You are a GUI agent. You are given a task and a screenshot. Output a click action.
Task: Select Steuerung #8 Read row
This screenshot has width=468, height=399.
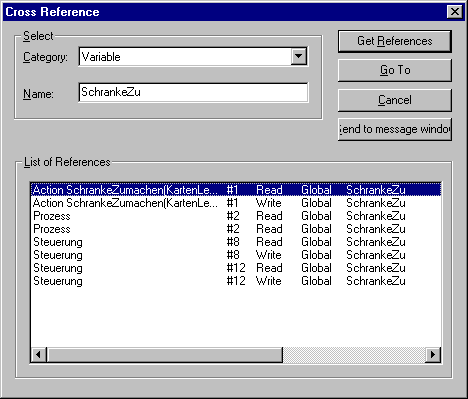(x=236, y=242)
